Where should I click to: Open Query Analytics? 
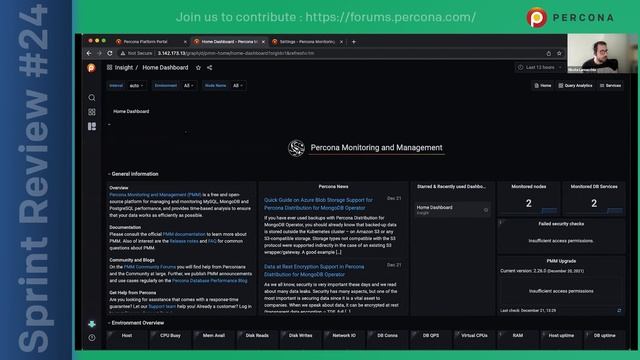[x=576, y=86]
